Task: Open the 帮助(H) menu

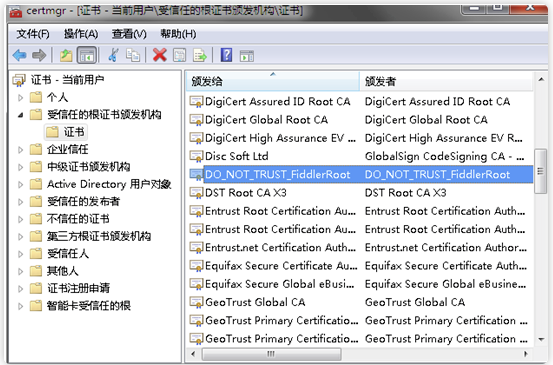Action: click(x=178, y=34)
